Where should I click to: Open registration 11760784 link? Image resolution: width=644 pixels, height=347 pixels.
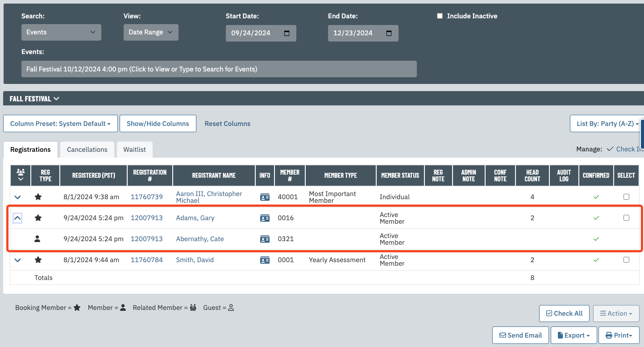[147, 260]
